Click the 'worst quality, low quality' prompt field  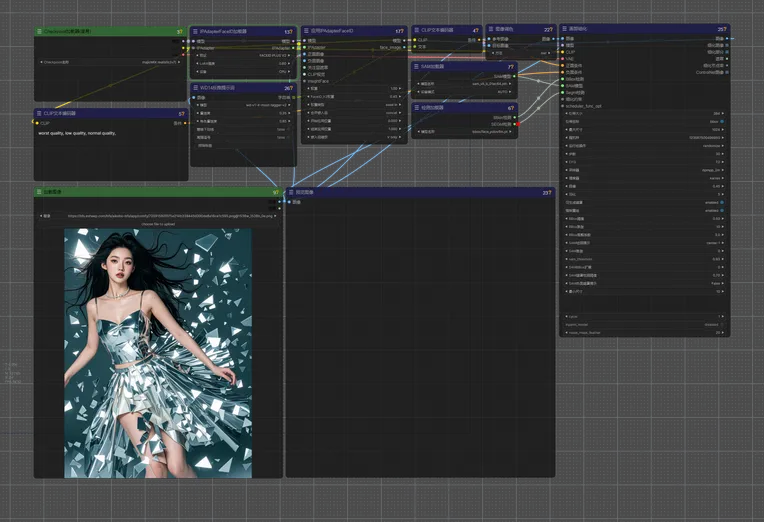[x=111, y=154]
